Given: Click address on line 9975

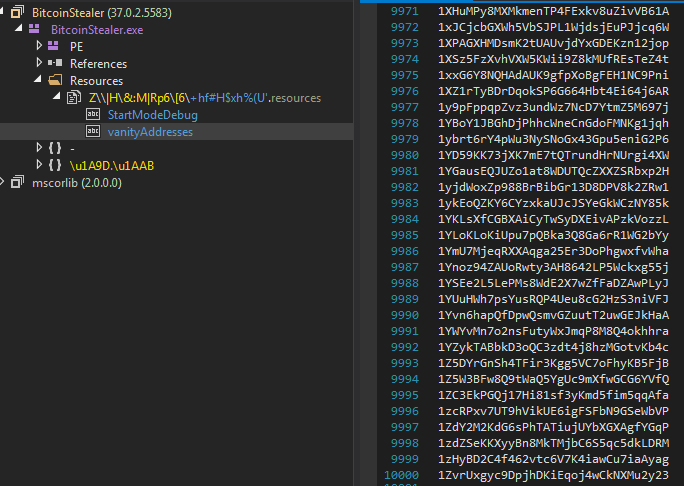Looking at the screenshot, I should point(553,75).
